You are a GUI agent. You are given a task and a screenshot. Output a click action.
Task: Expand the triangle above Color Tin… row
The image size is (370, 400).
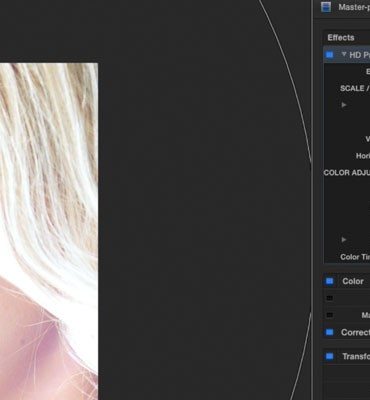tap(344, 240)
